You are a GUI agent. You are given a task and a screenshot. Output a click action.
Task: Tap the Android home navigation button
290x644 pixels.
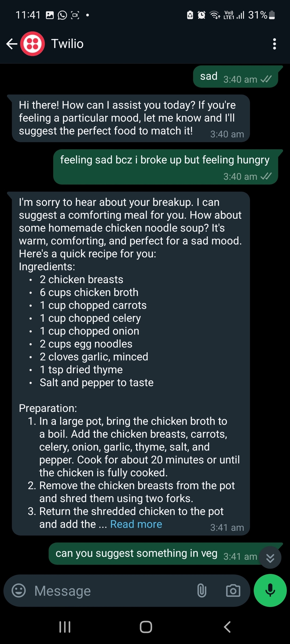[x=146, y=627]
